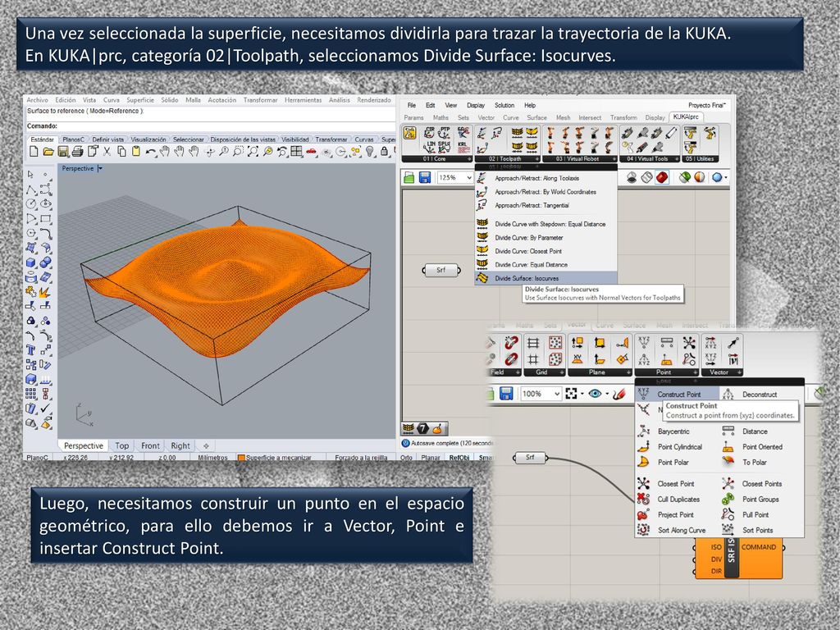Click the Barycentric point icon
Image resolution: width=840 pixels, height=630 pixels.
pos(643,431)
